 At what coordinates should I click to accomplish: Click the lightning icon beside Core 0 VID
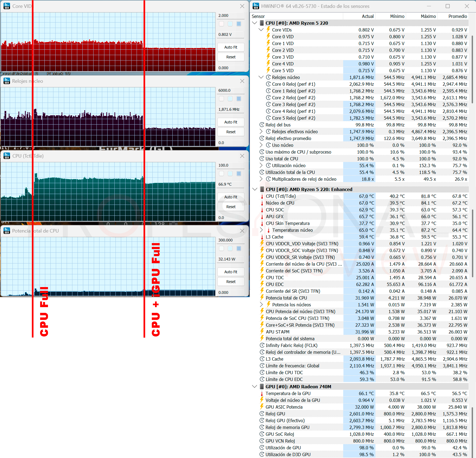pos(268,36)
